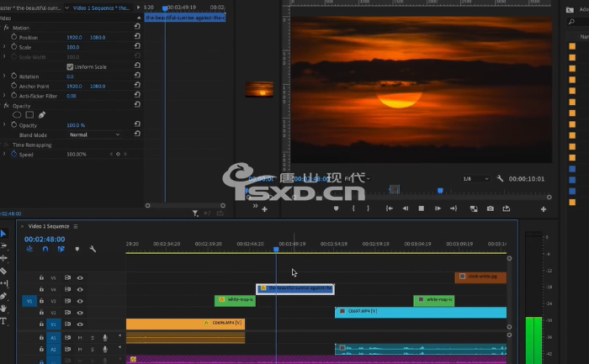The image size is (589, 364).
Task: Select the Razor tool
Action: 3,271
